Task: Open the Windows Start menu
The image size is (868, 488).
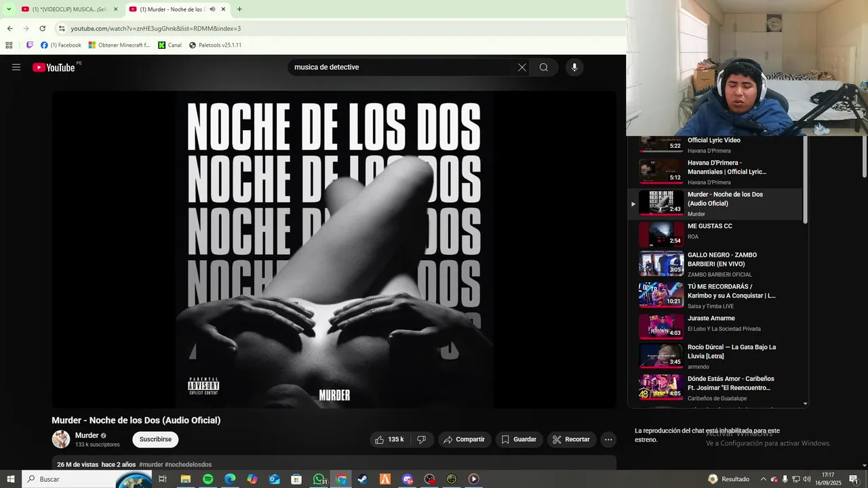Action: click(x=11, y=479)
